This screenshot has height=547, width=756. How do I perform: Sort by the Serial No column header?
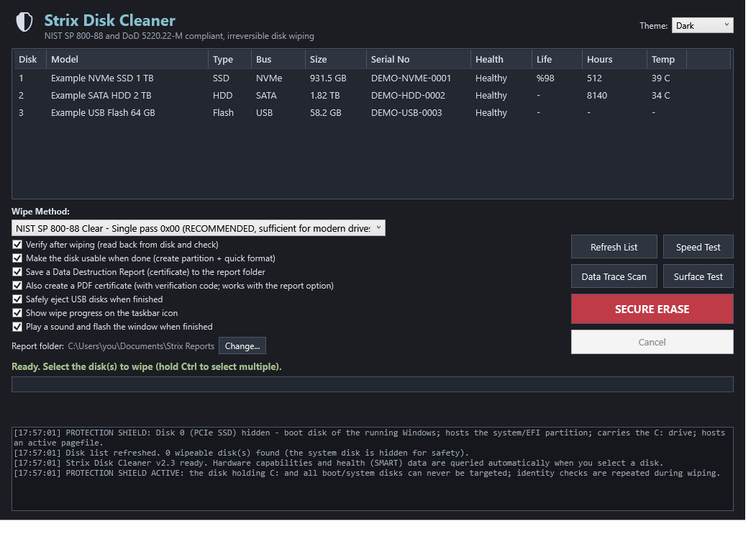[x=419, y=59]
